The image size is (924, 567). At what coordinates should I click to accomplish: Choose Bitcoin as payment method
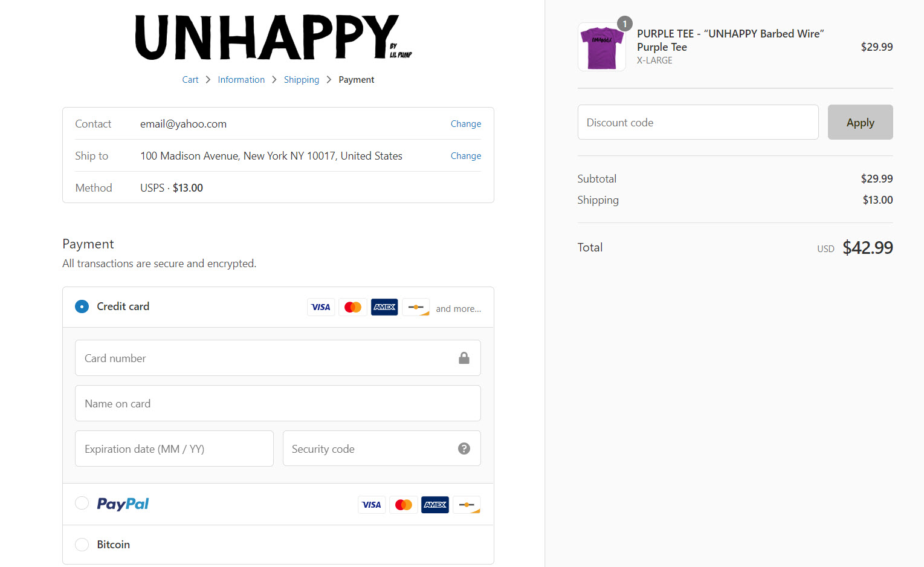[82, 545]
